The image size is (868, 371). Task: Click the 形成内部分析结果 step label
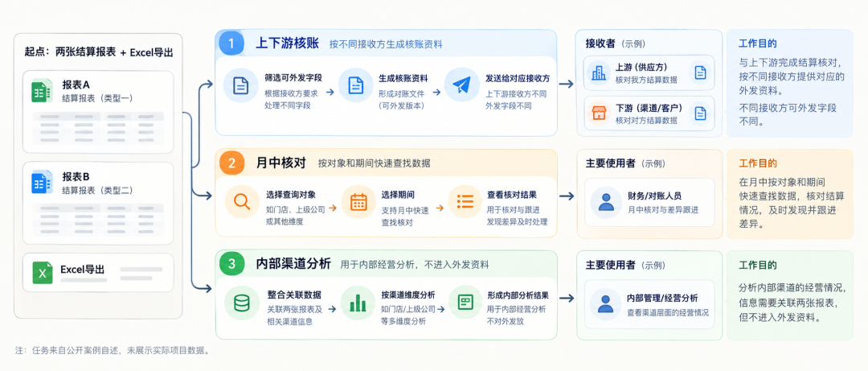pos(518,295)
